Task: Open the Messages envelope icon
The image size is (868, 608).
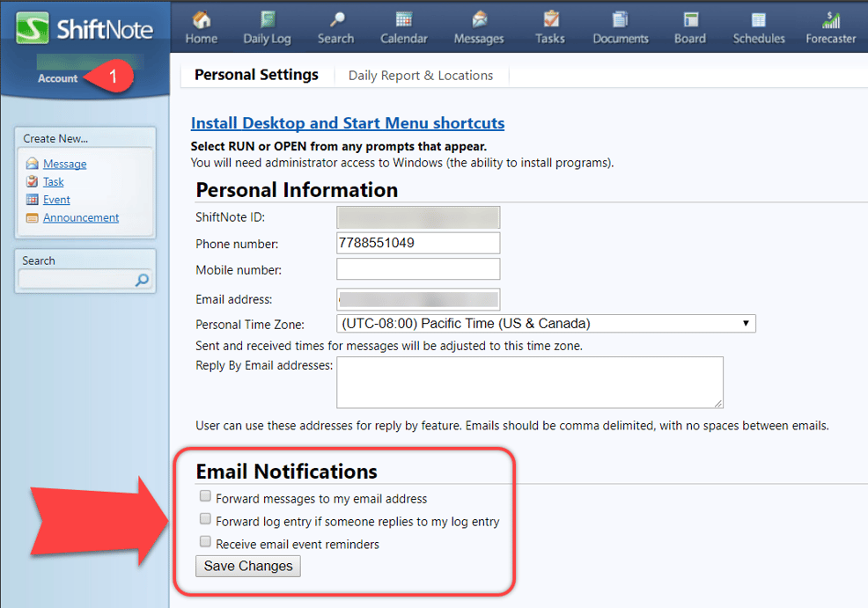Action: coord(479,20)
